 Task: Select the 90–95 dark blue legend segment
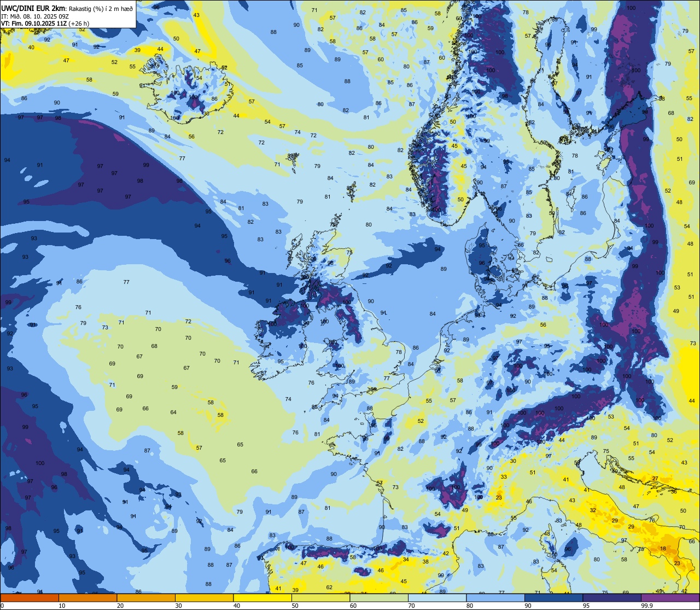click(553, 598)
